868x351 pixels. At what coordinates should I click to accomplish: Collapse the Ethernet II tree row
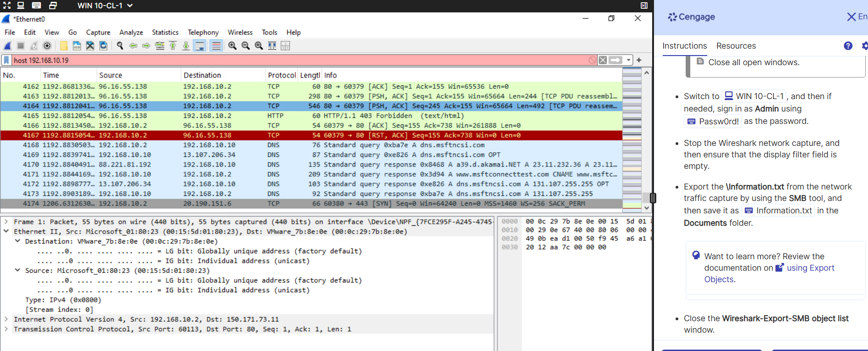(x=6, y=231)
